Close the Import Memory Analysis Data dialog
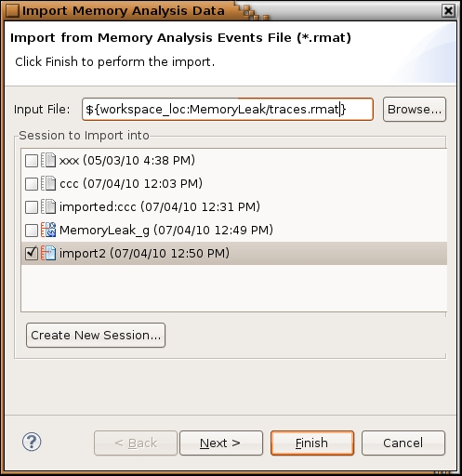Image resolution: width=462 pixels, height=476 pixels. click(448, 11)
